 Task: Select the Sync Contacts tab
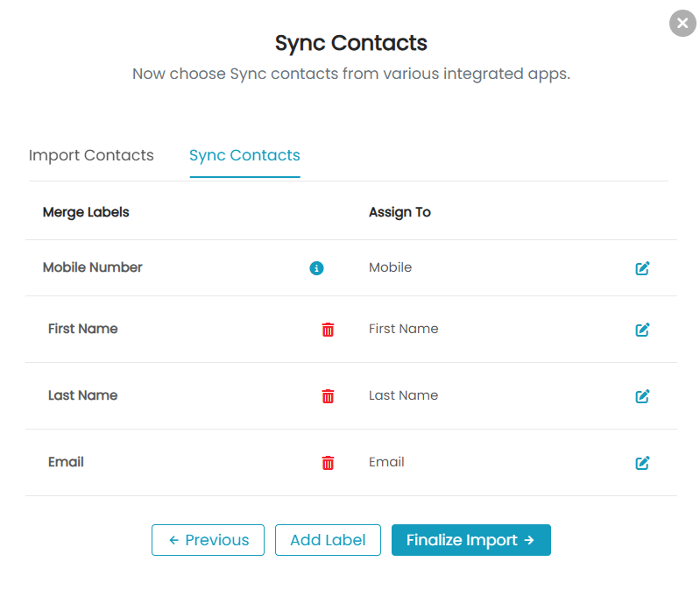pos(244,155)
